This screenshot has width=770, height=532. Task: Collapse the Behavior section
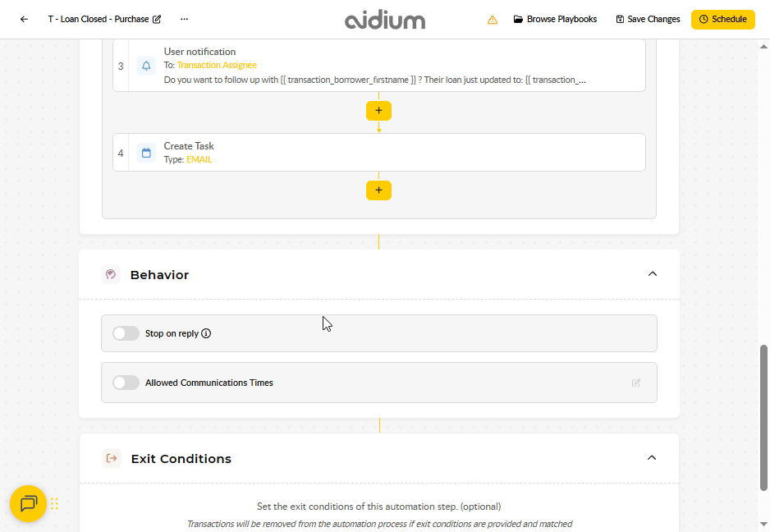pos(652,274)
